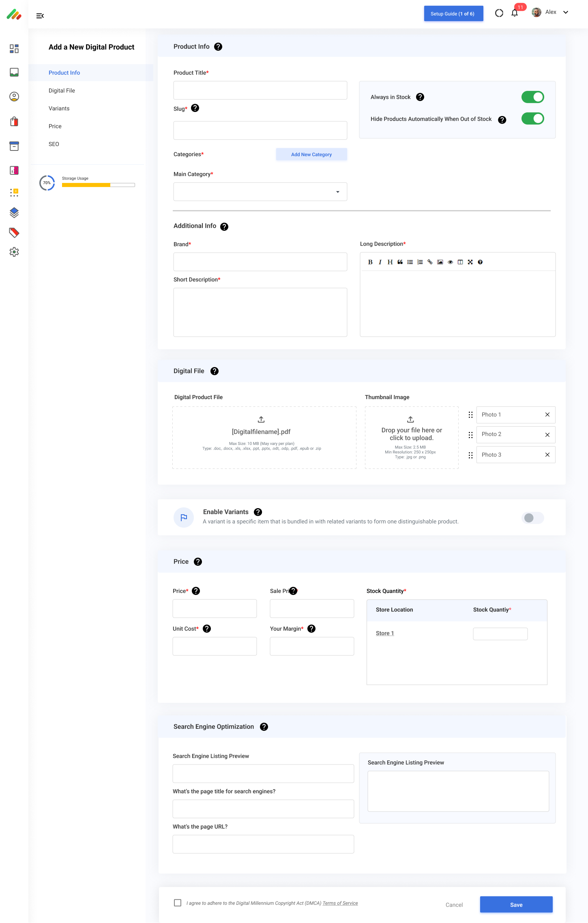Turn off Always in Stock toggle
This screenshot has height=923, width=588.
[532, 97]
